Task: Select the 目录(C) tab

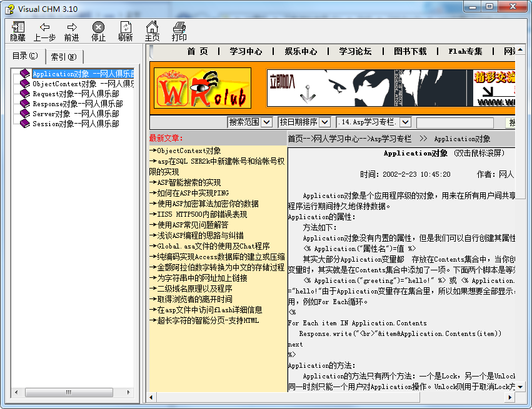Action: 25,56
